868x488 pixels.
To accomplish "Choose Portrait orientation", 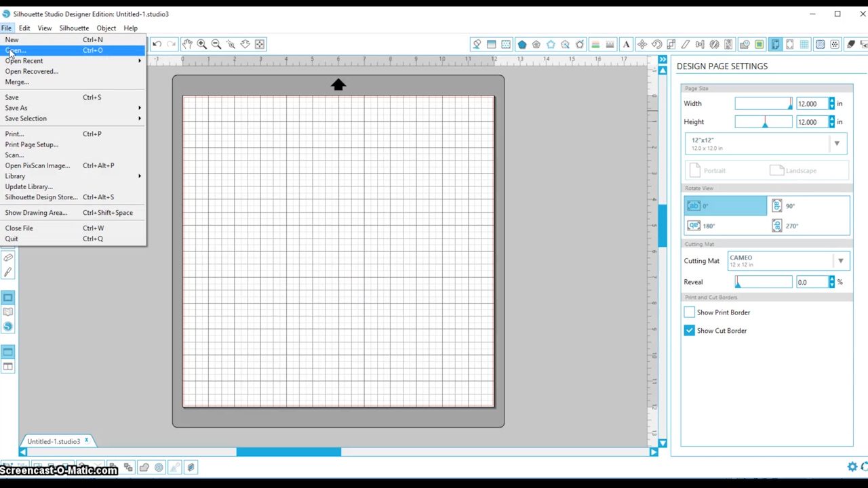I will [x=707, y=171].
